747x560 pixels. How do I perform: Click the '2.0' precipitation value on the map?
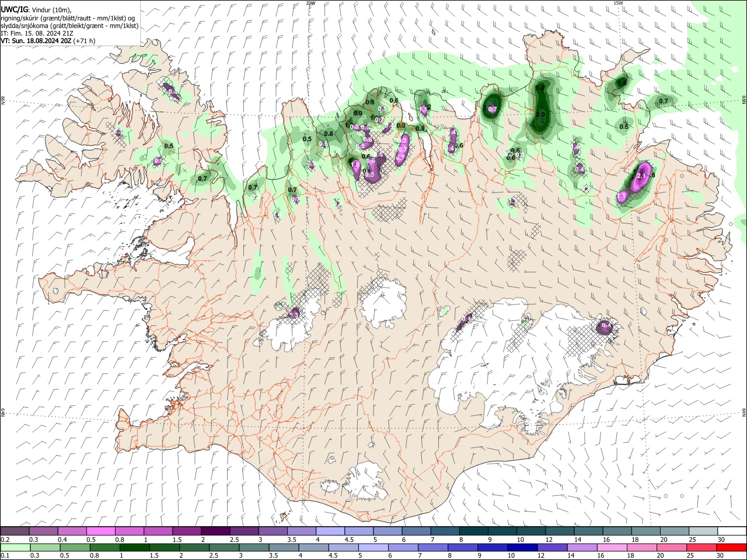point(540,114)
